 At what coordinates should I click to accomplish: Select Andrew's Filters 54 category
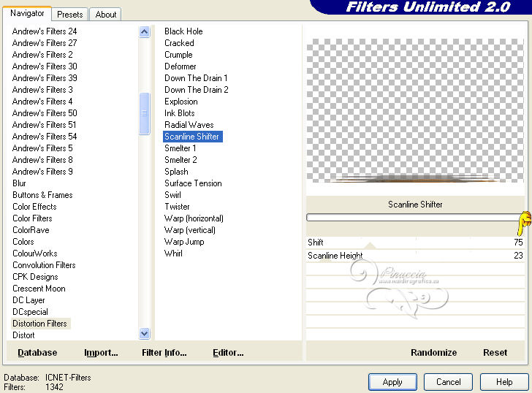[x=45, y=137]
